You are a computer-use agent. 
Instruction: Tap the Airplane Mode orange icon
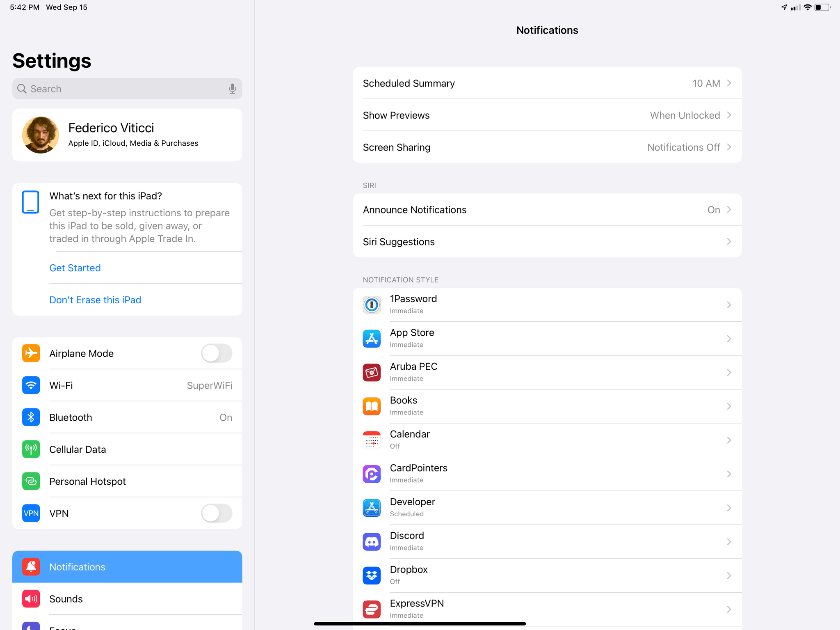pos(31,353)
